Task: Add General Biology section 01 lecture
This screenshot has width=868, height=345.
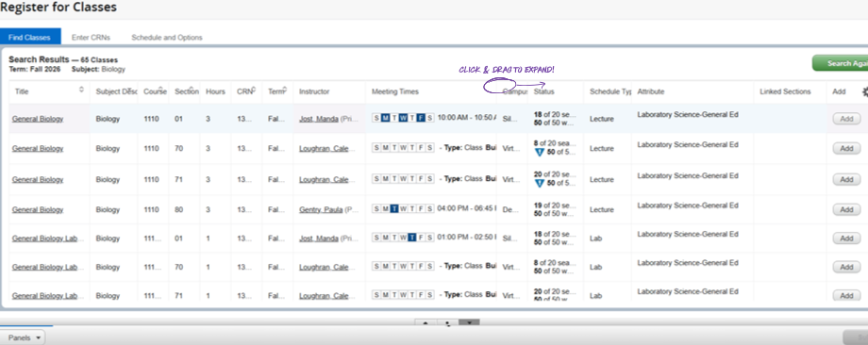Action: click(846, 119)
